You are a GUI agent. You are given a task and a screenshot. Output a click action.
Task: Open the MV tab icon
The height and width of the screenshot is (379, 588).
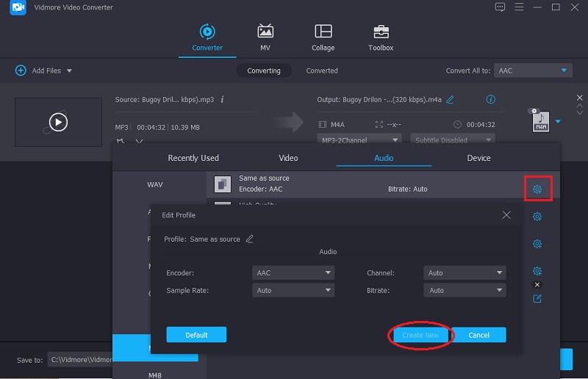pyautogui.click(x=265, y=32)
